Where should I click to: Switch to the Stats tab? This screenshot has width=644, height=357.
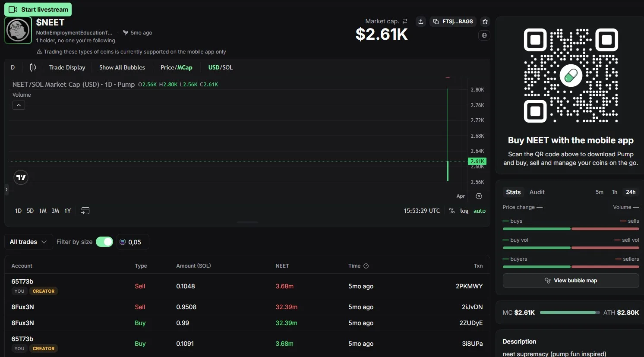coord(513,192)
